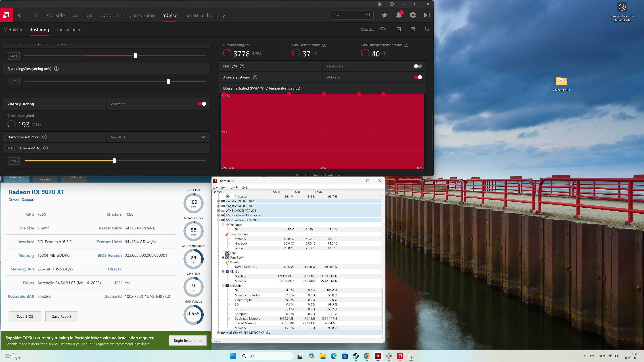This screenshot has height=362, width=644.
Task: Click Begin Installation button
Action: pyautogui.click(x=188, y=340)
